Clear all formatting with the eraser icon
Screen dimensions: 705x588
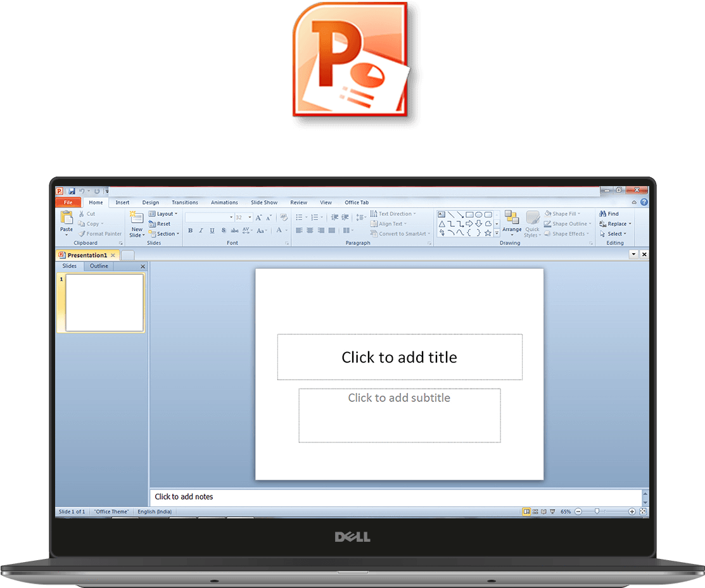tap(284, 217)
